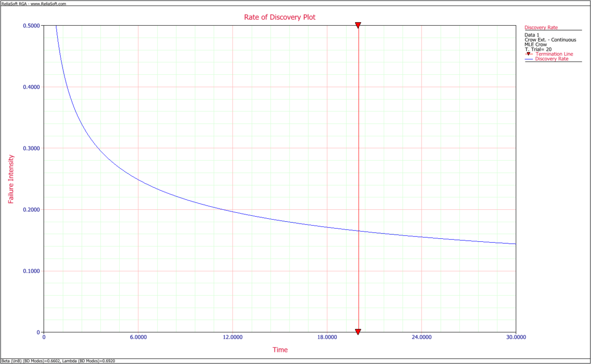Click the 0.1000 y-axis value

31,271
